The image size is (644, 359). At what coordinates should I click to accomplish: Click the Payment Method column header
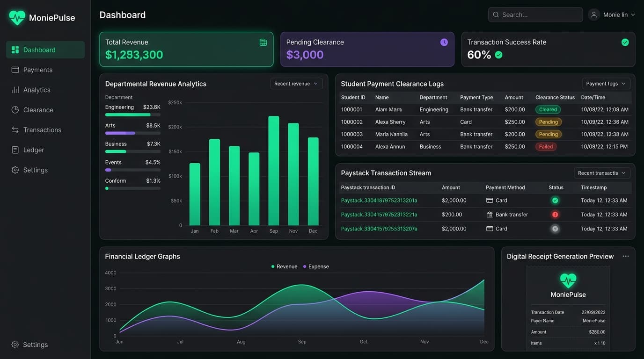[x=505, y=187]
